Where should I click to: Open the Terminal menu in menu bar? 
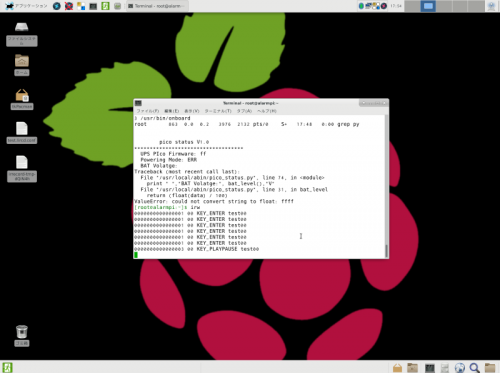218,111
